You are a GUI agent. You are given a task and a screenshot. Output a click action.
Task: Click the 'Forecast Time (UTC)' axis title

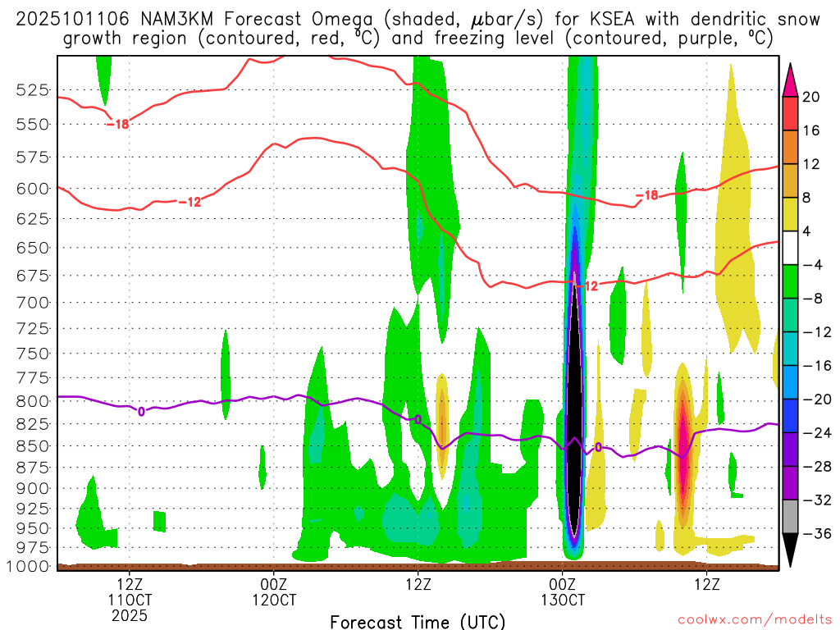coord(418,622)
